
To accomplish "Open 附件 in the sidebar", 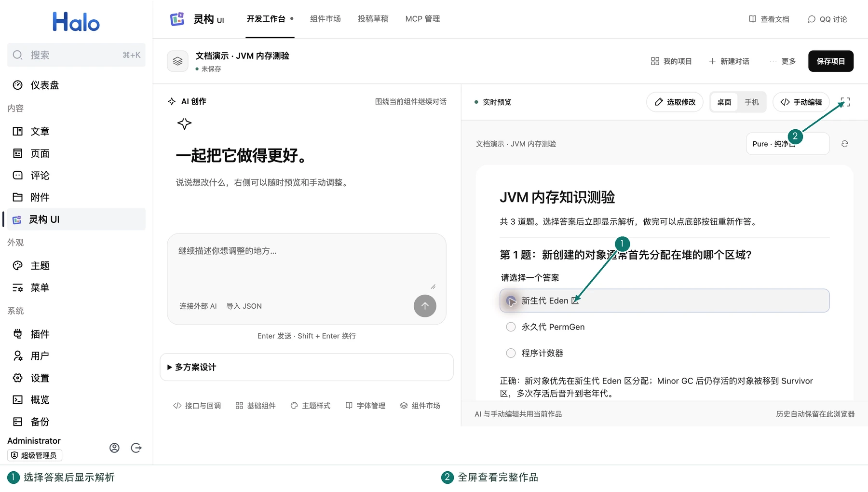I will pyautogui.click(x=76, y=197).
